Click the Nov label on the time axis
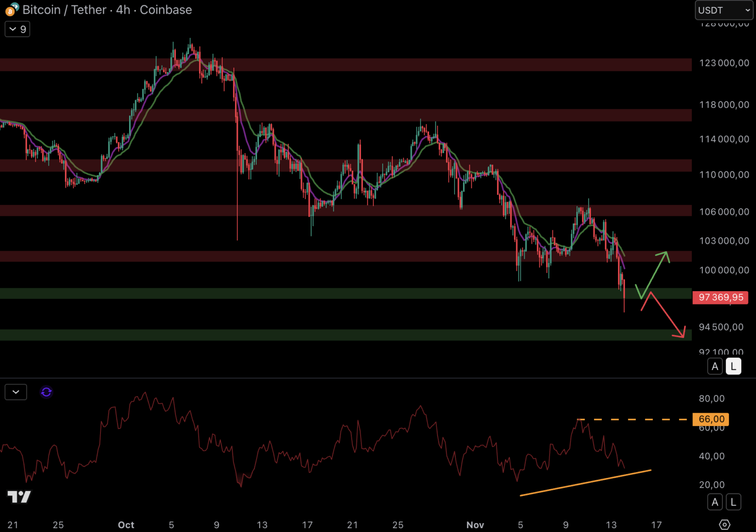The height and width of the screenshot is (532, 756). (475, 525)
